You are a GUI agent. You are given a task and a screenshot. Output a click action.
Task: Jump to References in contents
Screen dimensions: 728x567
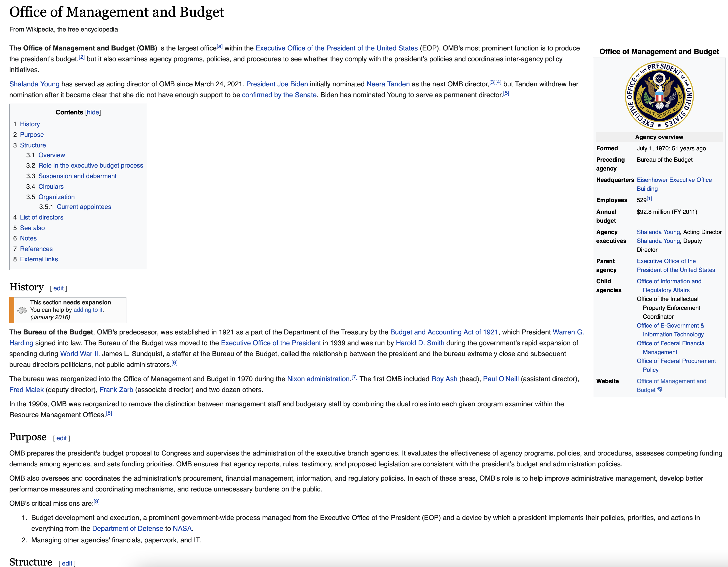click(36, 249)
